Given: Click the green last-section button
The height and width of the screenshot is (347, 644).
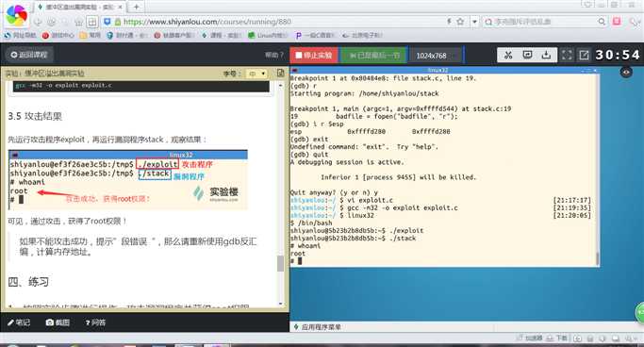Looking at the screenshot, I should click(x=374, y=55).
